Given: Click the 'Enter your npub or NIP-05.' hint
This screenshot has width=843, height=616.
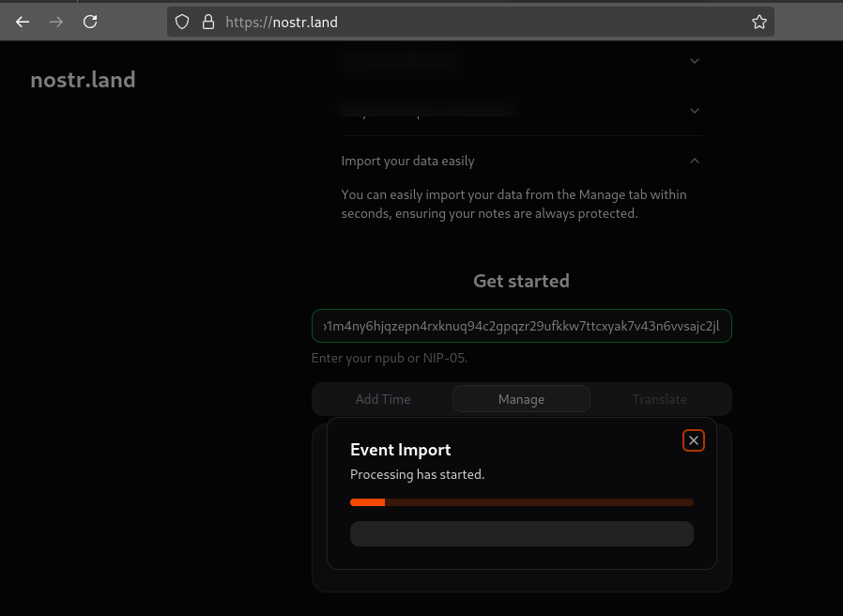Looking at the screenshot, I should pos(390,359).
